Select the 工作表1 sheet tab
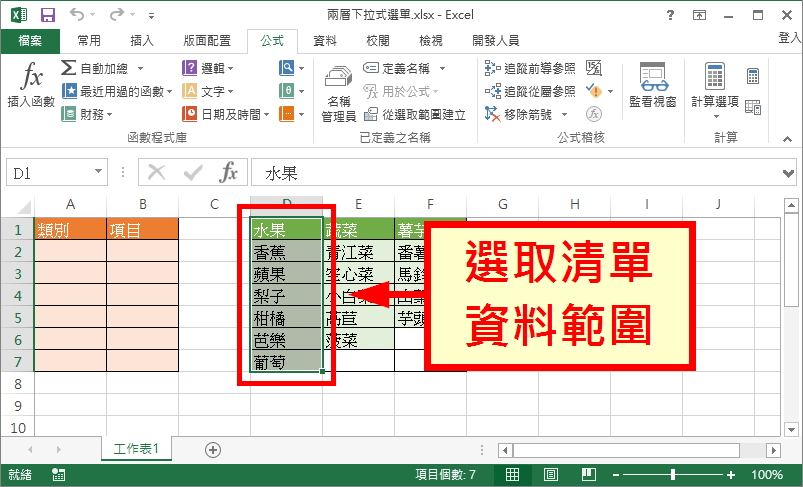Screen dimensions: 803x487 136,449
